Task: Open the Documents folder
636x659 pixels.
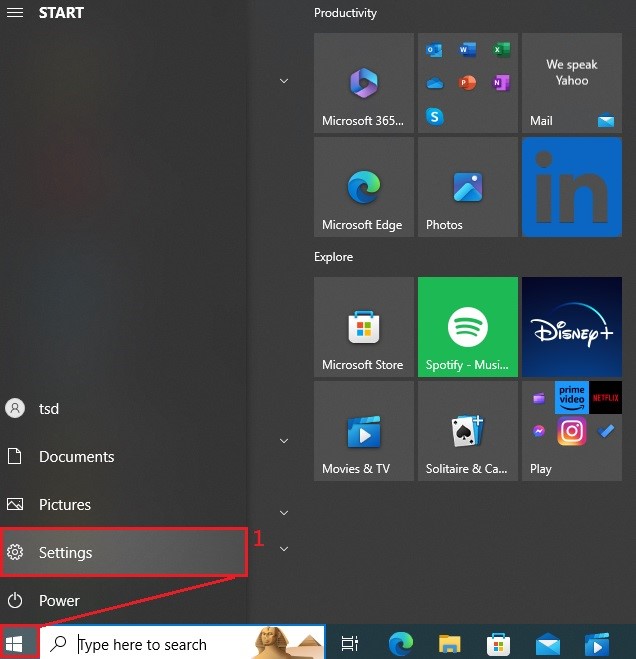Action: tap(123, 456)
